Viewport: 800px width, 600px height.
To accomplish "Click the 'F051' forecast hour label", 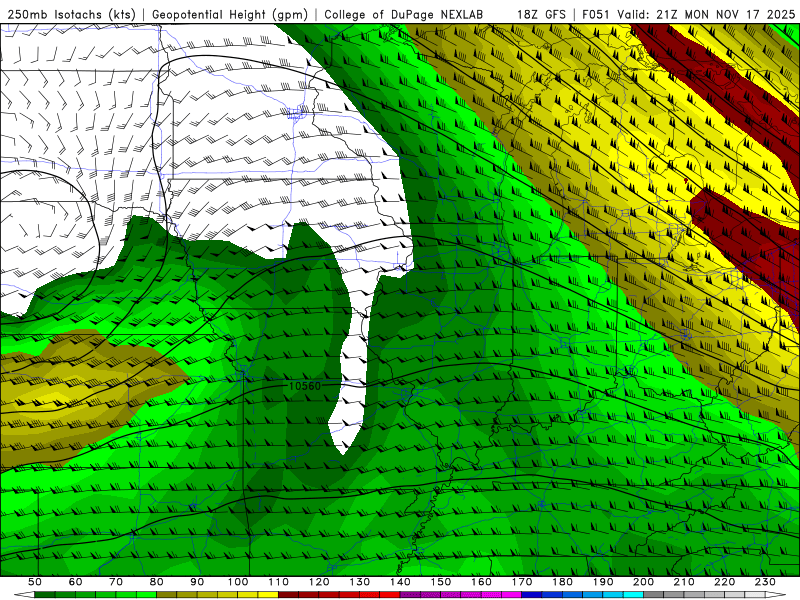I will [x=596, y=15].
